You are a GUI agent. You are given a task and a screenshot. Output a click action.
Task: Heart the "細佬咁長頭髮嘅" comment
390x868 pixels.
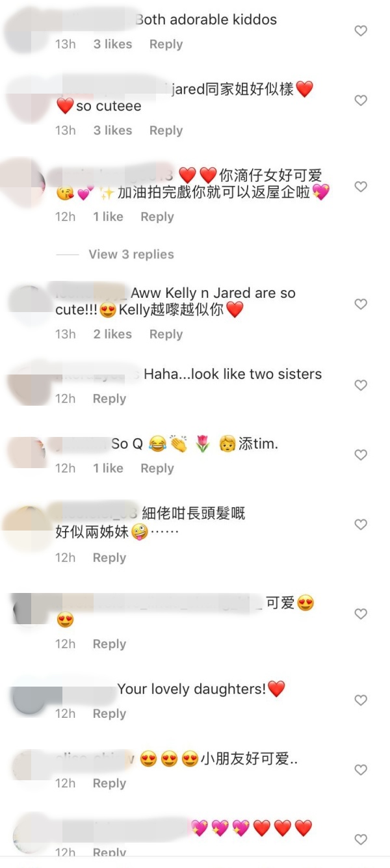pos(361,524)
